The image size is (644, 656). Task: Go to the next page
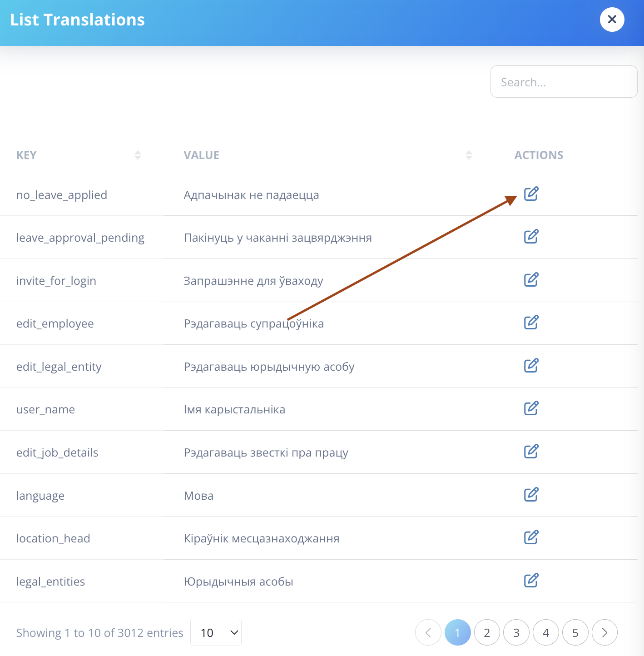tap(604, 632)
